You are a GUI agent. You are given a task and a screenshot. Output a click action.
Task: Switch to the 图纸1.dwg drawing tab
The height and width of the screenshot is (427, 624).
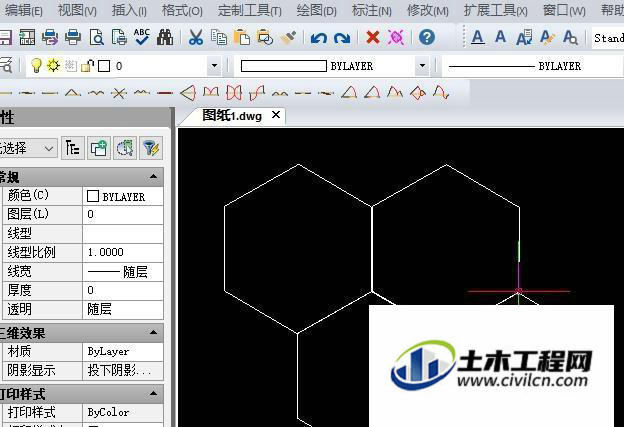(232, 116)
